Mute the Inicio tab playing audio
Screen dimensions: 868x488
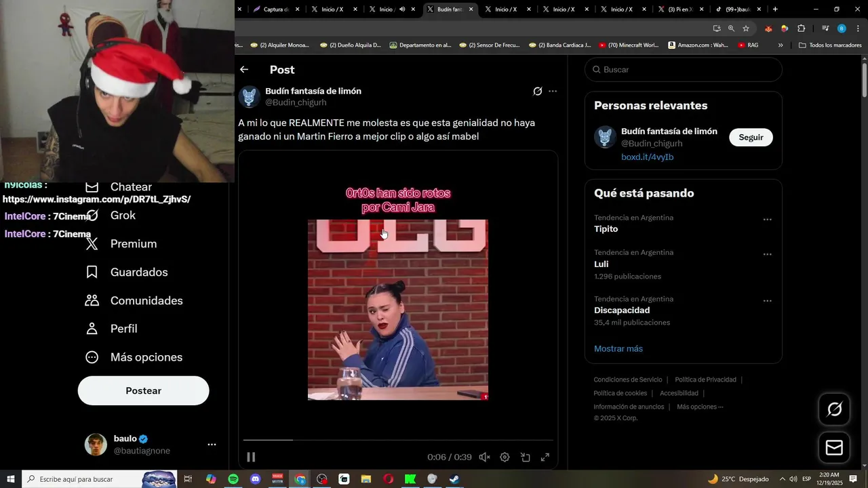coord(402,9)
